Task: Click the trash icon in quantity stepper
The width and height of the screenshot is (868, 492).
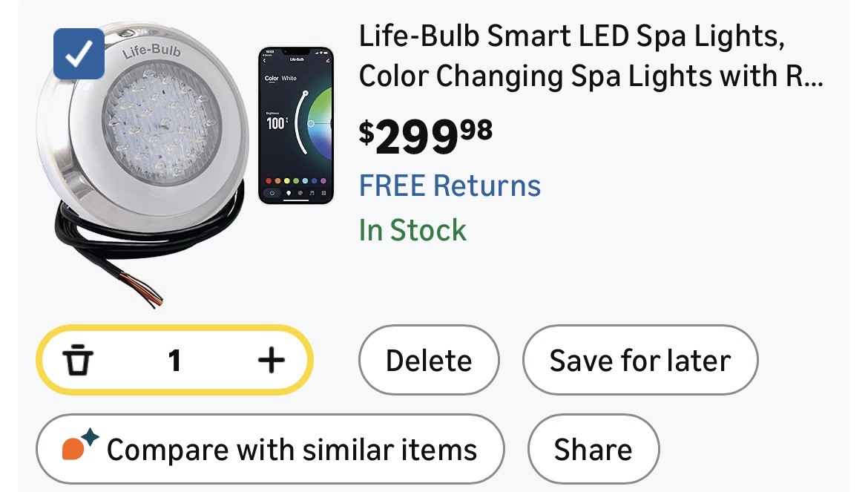Action: coord(77,361)
